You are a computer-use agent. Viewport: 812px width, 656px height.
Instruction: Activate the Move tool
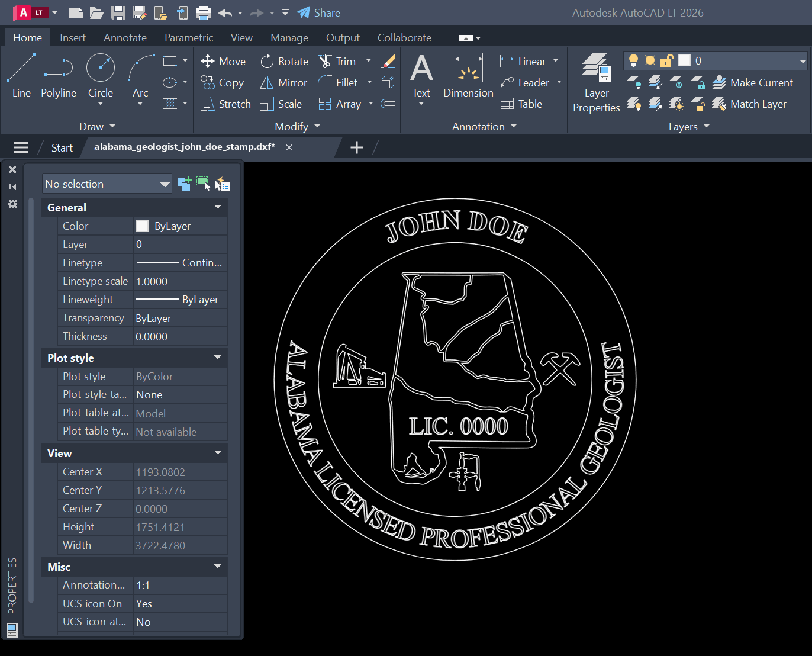223,62
